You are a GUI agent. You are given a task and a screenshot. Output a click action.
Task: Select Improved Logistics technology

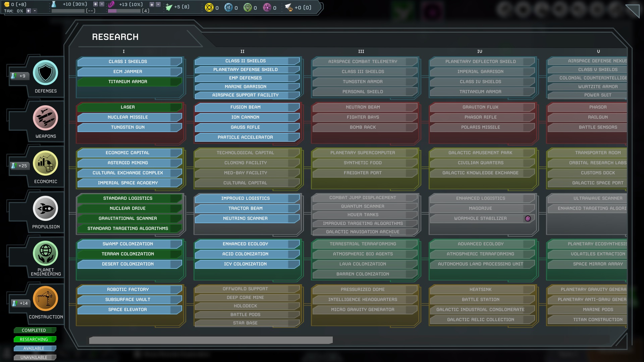coord(247,198)
